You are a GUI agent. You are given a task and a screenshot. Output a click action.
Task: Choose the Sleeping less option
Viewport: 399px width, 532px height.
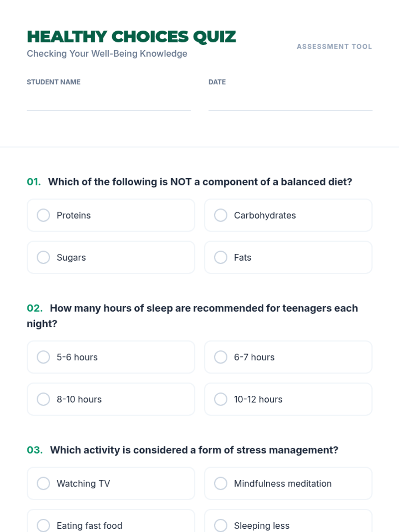pos(220,525)
